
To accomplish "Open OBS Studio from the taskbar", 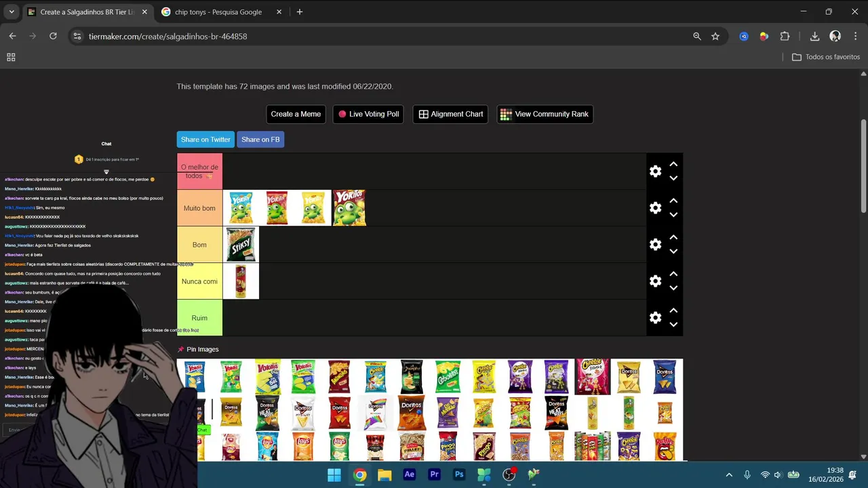I will pyautogui.click(x=509, y=474).
